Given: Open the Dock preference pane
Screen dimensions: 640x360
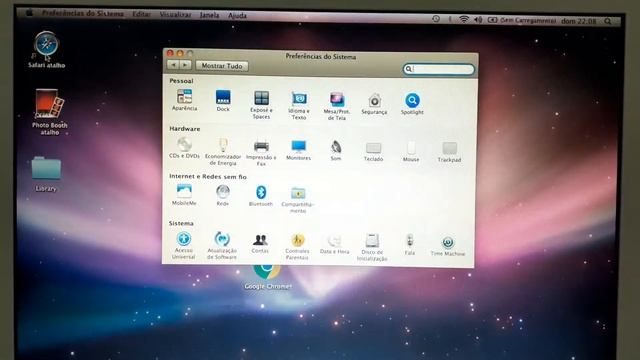Looking at the screenshot, I should (x=223, y=101).
